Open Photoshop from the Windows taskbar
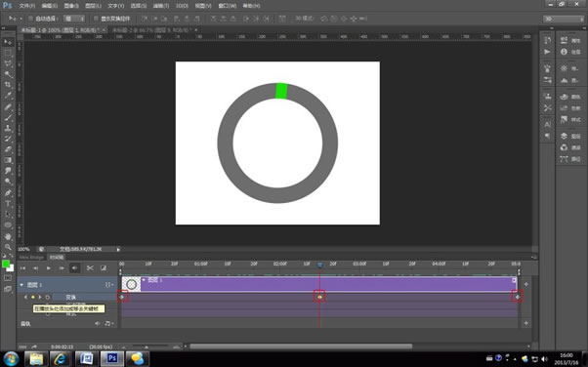 pyautogui.click(x=111, y=359)
